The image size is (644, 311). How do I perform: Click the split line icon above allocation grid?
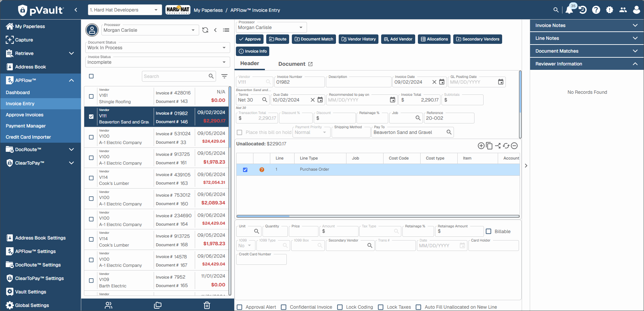(x=498, y=146)
